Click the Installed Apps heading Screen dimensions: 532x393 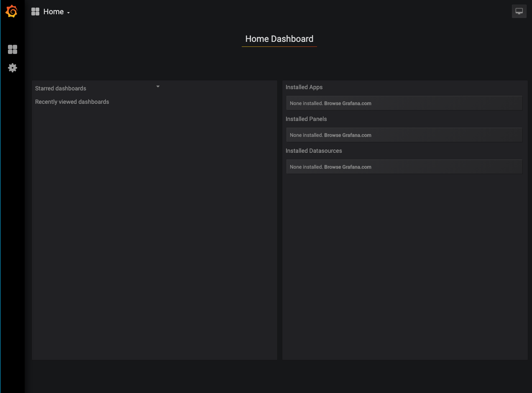pyautogui.click(x=304, y=87)
